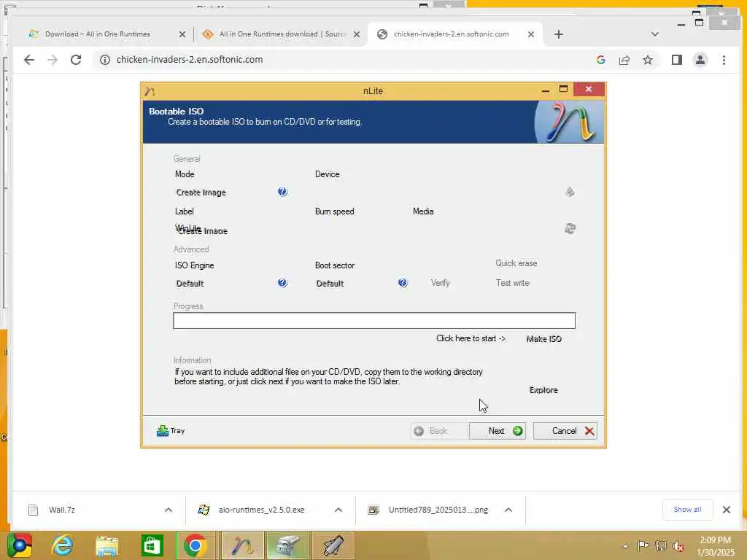Toggle the Quick erase option
747x560 pixels.
point(516,263)
